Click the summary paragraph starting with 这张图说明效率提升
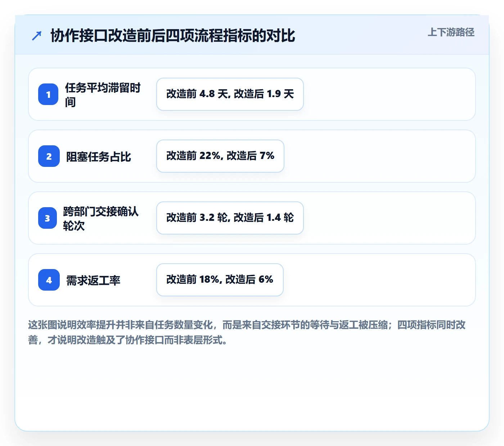The image size is (504, 446). (247, 332)
